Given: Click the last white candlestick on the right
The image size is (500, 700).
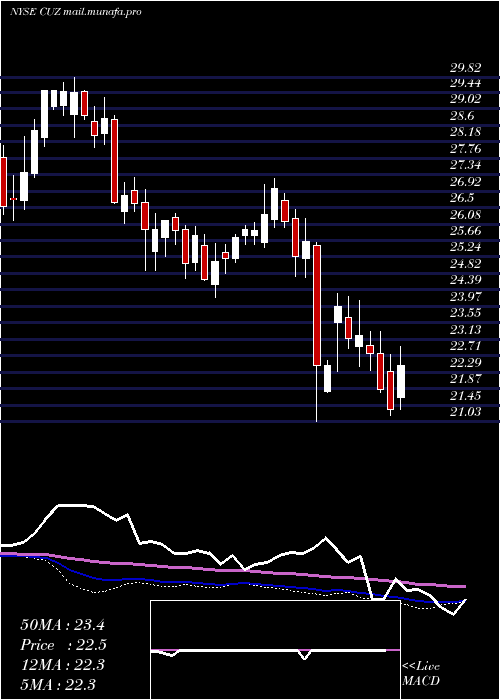Looking at the screenshot, I should tap(400, 382).
